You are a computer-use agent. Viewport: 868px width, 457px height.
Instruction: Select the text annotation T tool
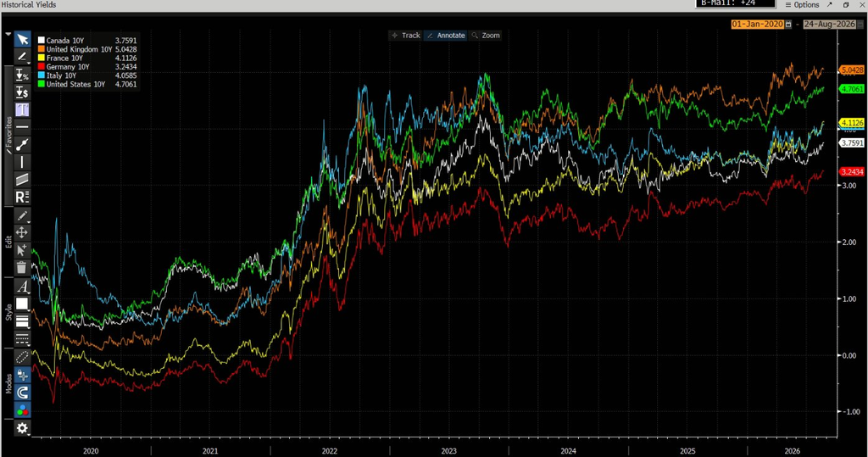(22, 109)
